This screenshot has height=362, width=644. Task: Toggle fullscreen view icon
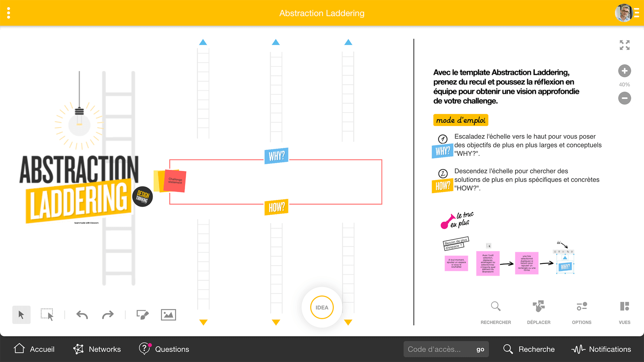click(624, 45)
